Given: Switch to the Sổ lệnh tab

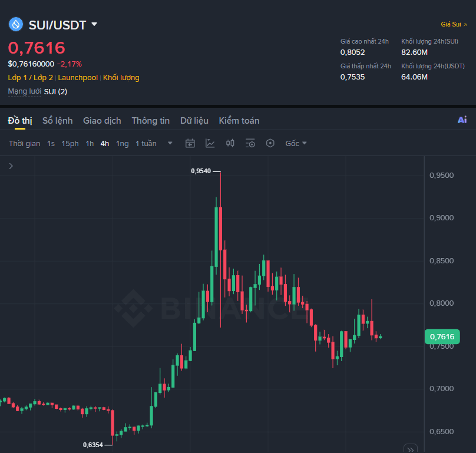Looking at the screenshot, I should point(57,121).
